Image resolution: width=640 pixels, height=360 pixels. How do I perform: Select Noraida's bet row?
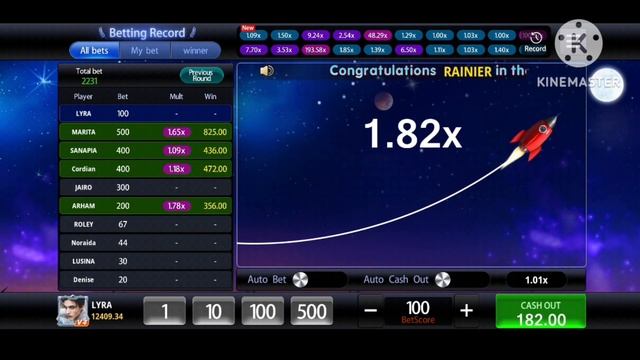146,243
